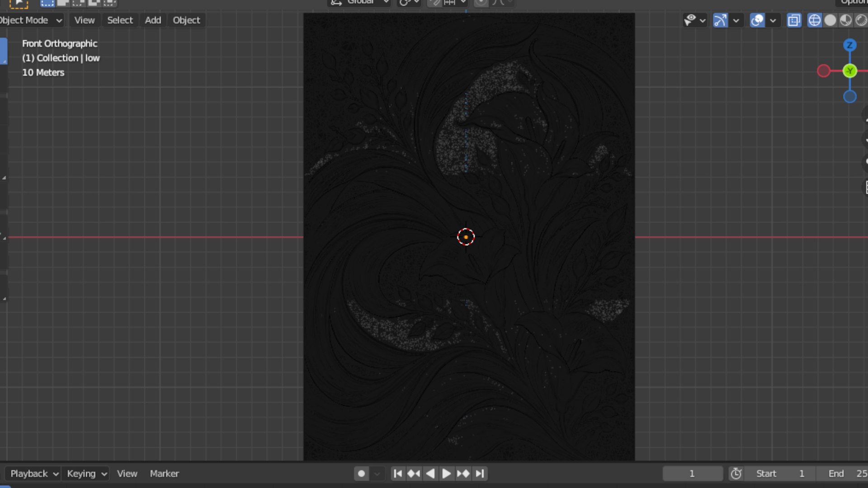Toggle auto keying record button
This screenshot has width=868, height=488.
(361, 474)
